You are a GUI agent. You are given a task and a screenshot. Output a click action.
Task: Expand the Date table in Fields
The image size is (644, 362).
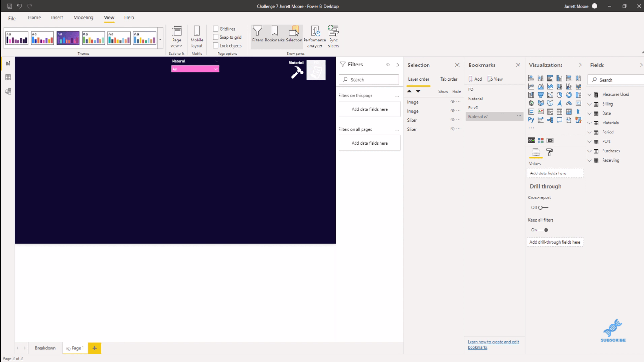coord(590,113)
